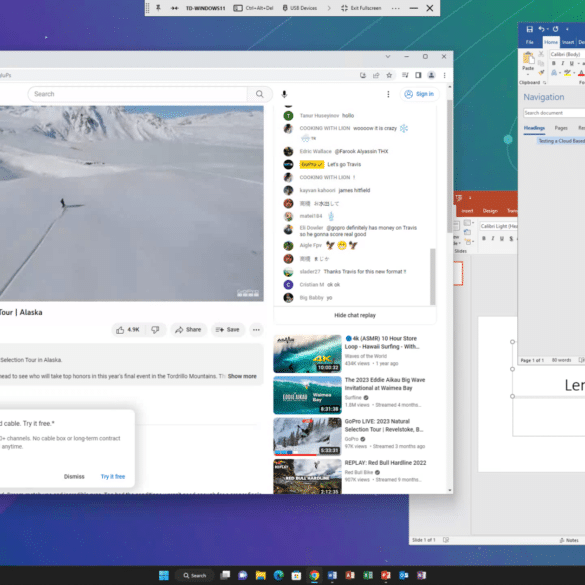Open Microsoft Edge from the taskbar
This screenshot has height=585, width=585.
[x=278, y=575]
